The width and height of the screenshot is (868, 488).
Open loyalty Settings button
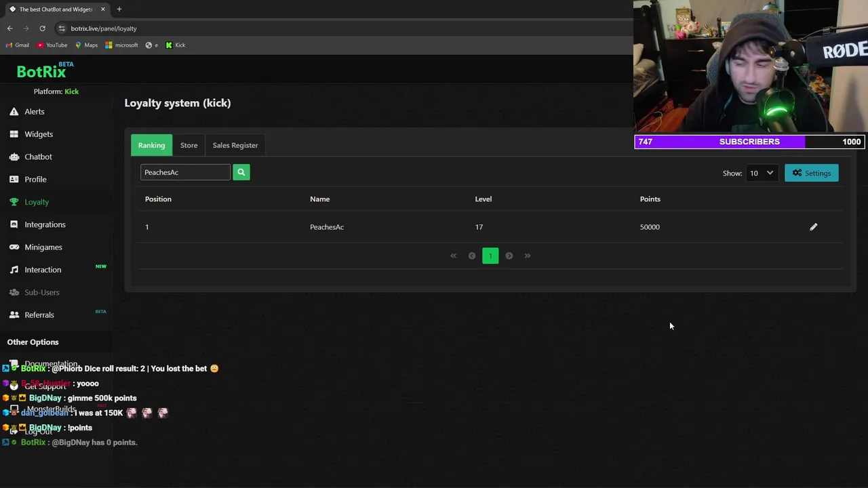click(x=812, y=173)
